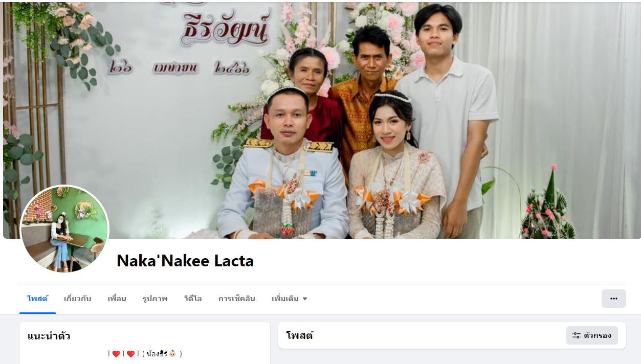Click the filter sliders icon in ตัวกรอง

click(x=577, y=335)
